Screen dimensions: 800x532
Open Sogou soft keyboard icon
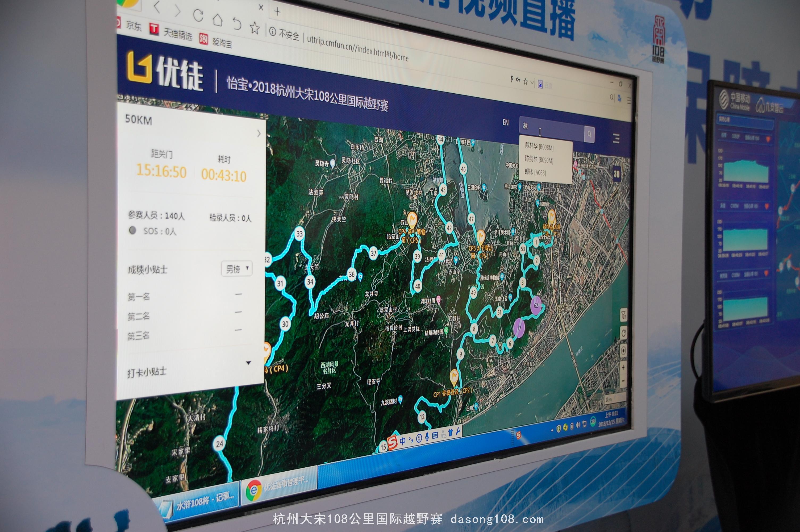pos(435,436)
